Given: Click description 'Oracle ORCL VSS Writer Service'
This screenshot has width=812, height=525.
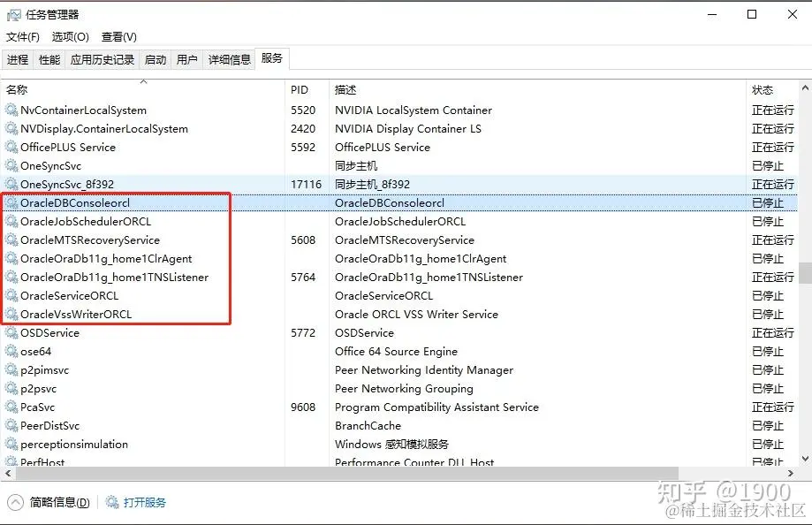Looking at the screenshot, I should (416, 314).
